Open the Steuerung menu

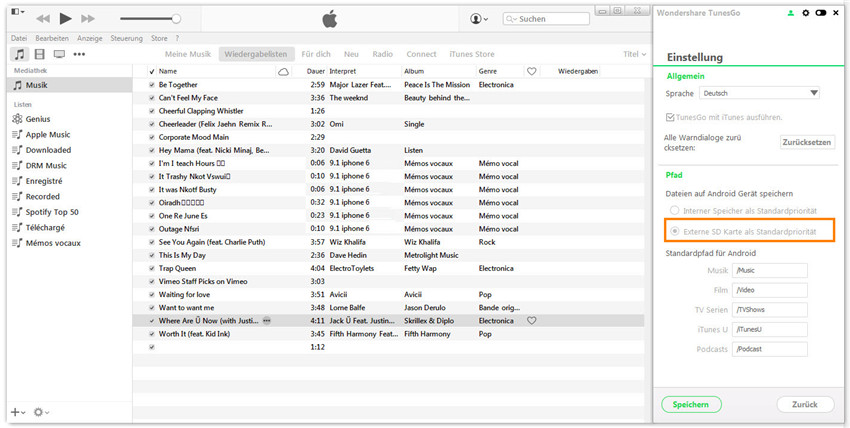pyautogui.click(x=127, y=38)
